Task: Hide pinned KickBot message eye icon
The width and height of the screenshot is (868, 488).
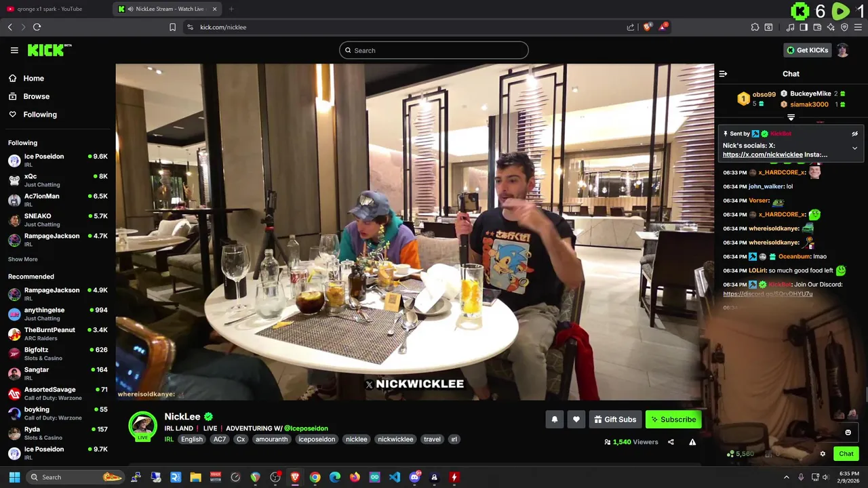Action: coord(854,134)
